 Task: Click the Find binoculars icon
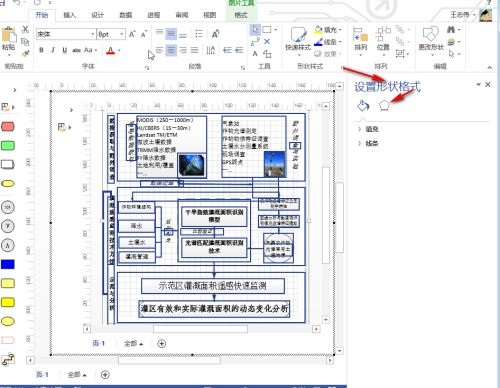tap(451, 30)
